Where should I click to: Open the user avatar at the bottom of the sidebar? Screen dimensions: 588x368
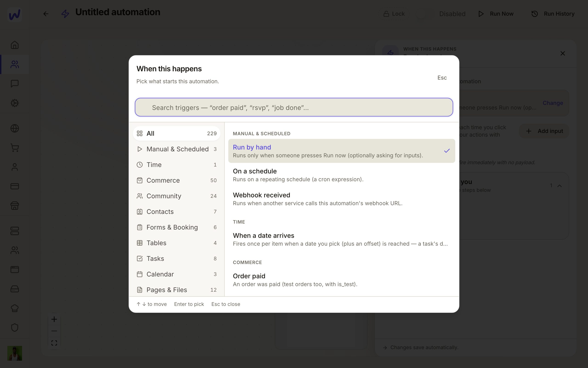tap(14, 353)
